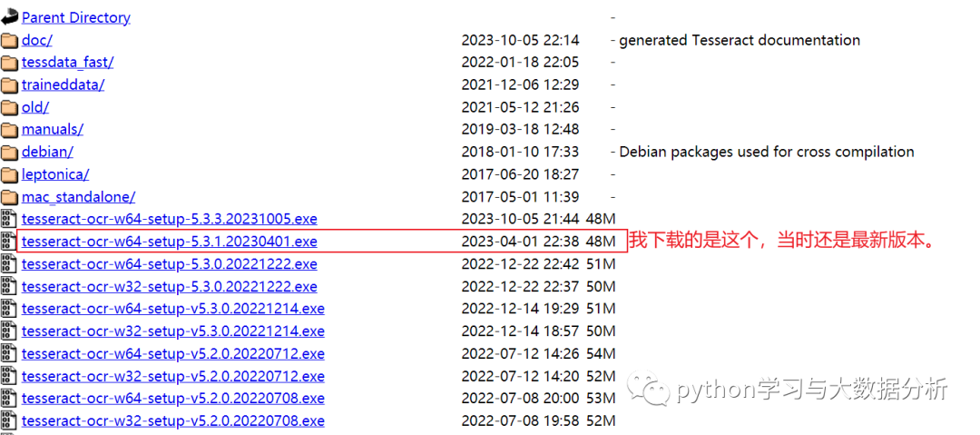The width and height of the screenshot is (980, 435).
Task: Download tesseract-ocr-w64-setup-5.3.0.20221222.exe
Action: pos(170,264)
